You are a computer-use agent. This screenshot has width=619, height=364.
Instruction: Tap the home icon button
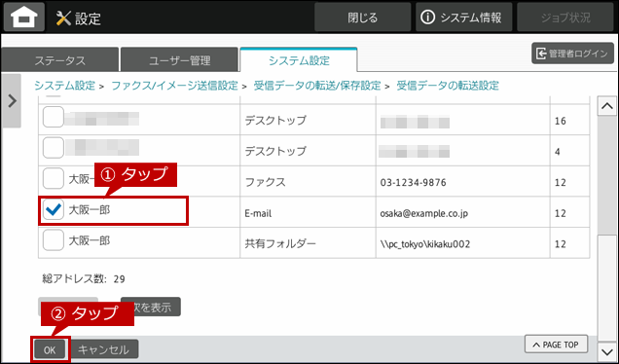click(24, 17)
